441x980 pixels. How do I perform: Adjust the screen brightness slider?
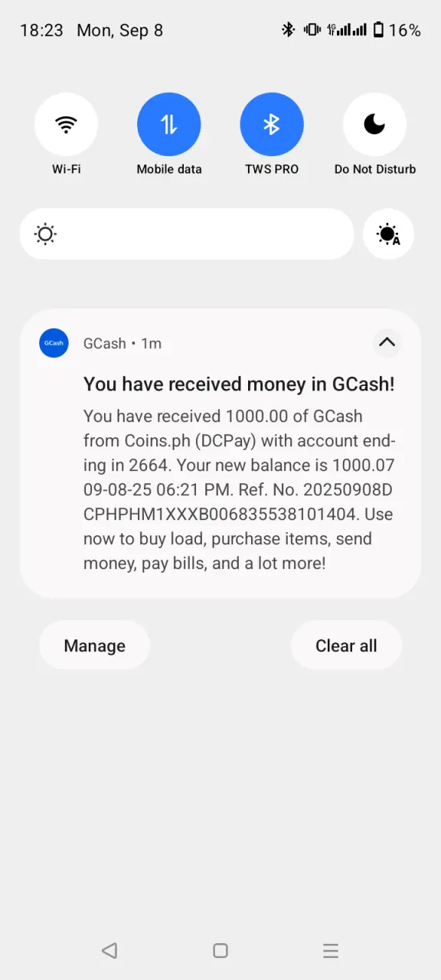[187, 234]
